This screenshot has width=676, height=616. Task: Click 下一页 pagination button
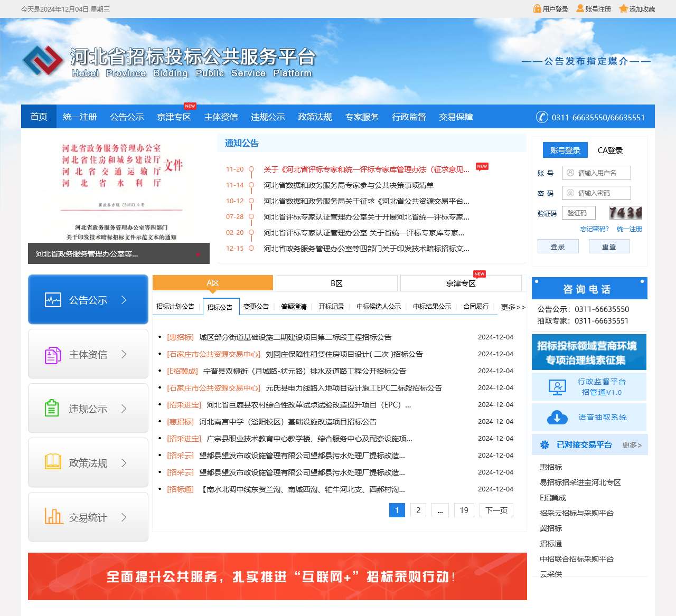click(496, 510)
